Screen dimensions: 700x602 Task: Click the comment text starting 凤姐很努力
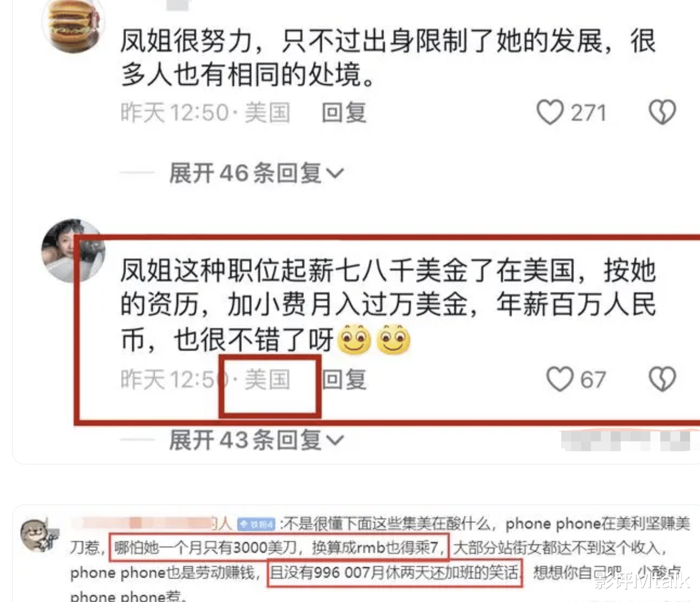388,58
